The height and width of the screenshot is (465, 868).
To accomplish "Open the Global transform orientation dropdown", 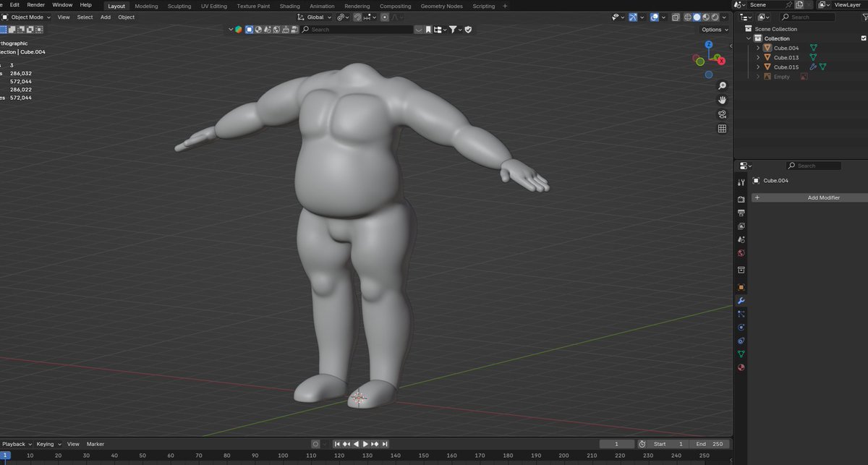I will coord(315,17).
